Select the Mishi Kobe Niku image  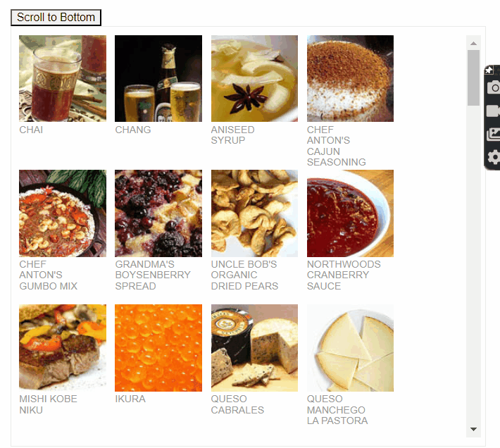[63, 348]
